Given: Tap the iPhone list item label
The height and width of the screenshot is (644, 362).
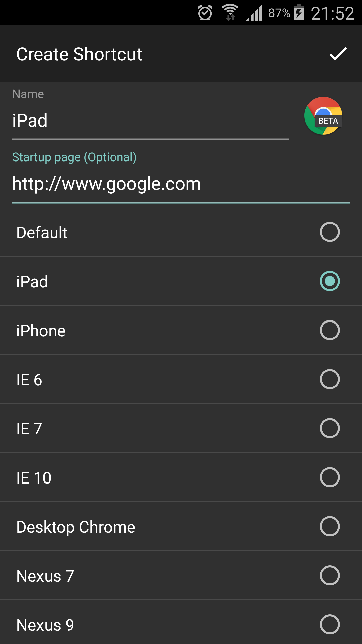Looking at the screenshot, I should 41,331.
